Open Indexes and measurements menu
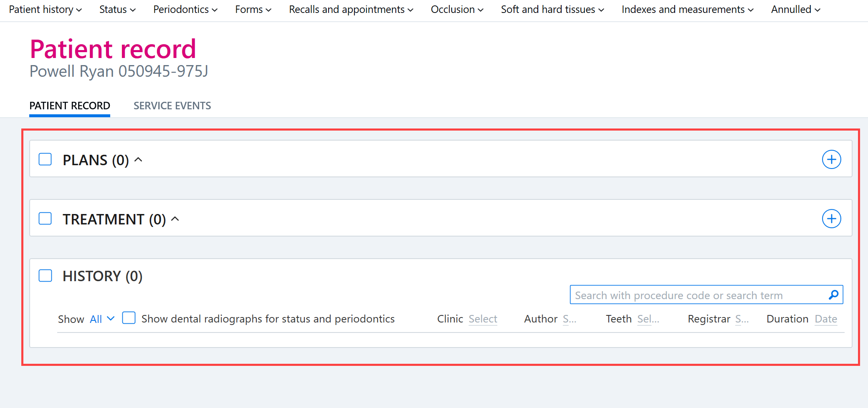Screen dimensions: 868x408 coord(688,10)
